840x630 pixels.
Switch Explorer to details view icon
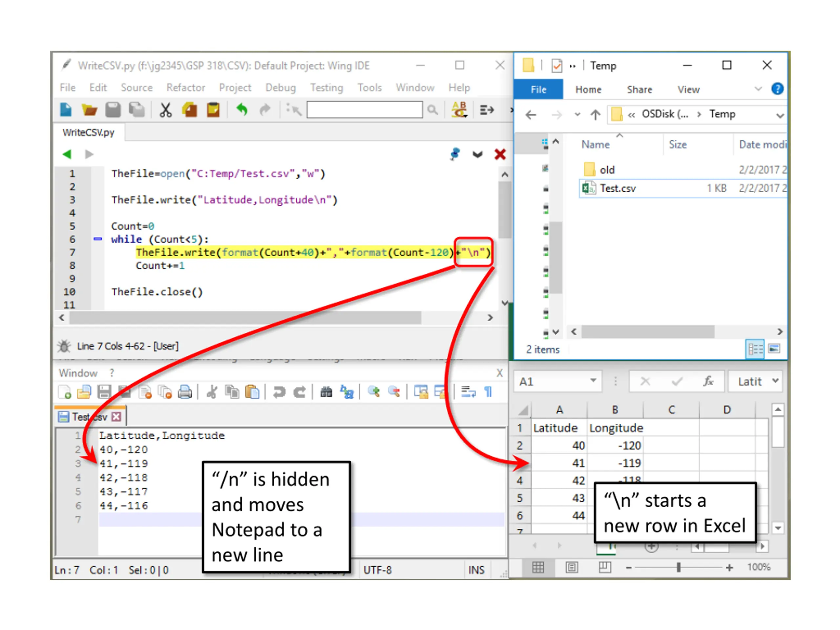(x=755, y=349)
